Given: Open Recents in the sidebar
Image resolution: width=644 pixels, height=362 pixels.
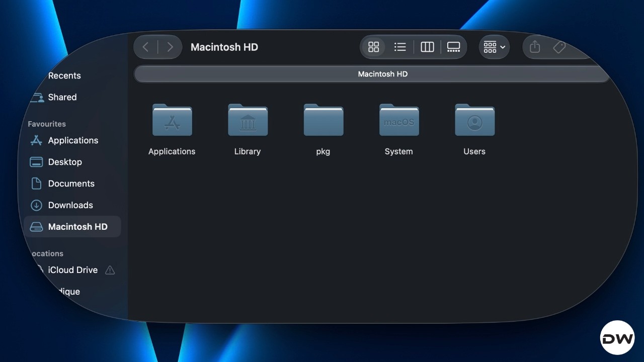Looking at the screenshot, I should pyautogui.click(x=64, y=76).
